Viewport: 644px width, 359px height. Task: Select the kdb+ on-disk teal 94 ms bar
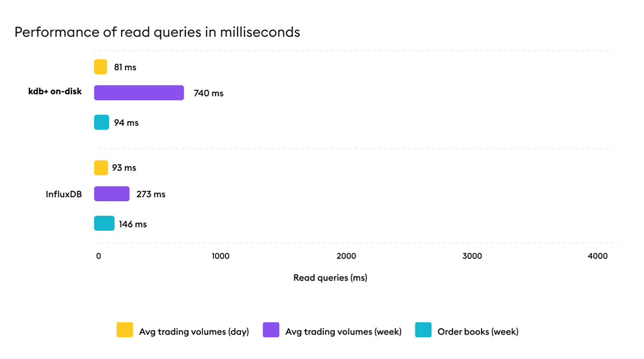click(x=102, y=122)
